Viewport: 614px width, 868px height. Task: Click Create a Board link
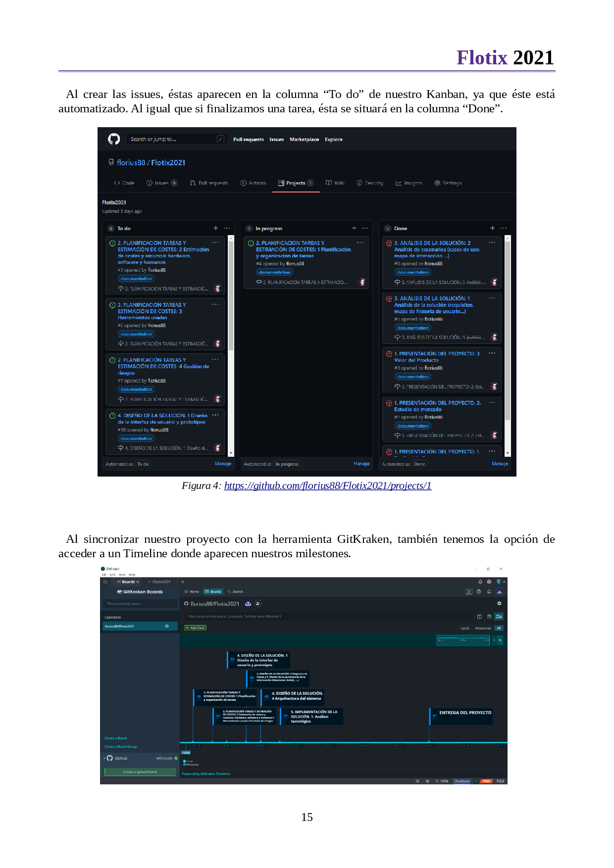[x=115, y=738]
